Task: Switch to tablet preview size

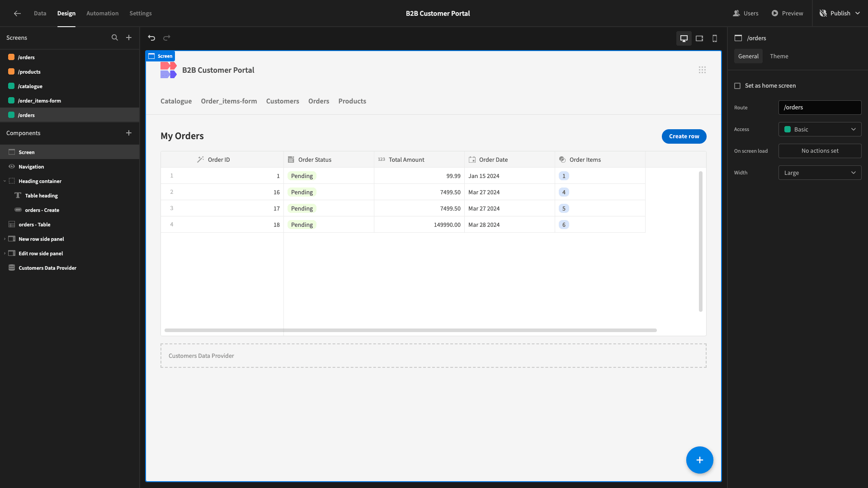Action: 699,38
